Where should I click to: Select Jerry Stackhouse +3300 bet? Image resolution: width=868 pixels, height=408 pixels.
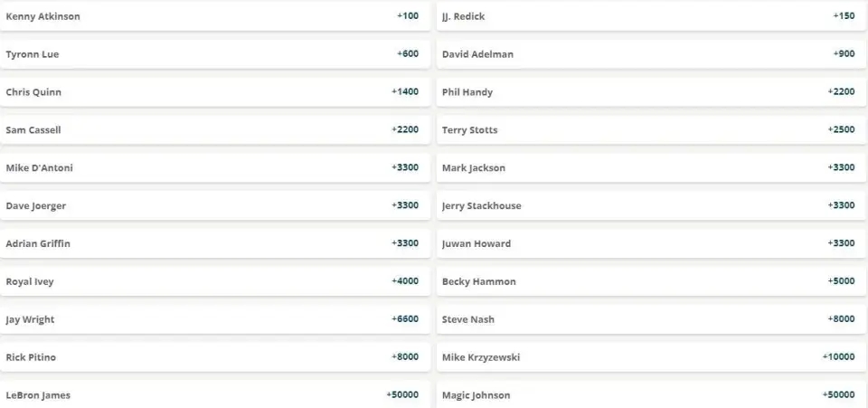pyautogui.click(x=651, y=205)
